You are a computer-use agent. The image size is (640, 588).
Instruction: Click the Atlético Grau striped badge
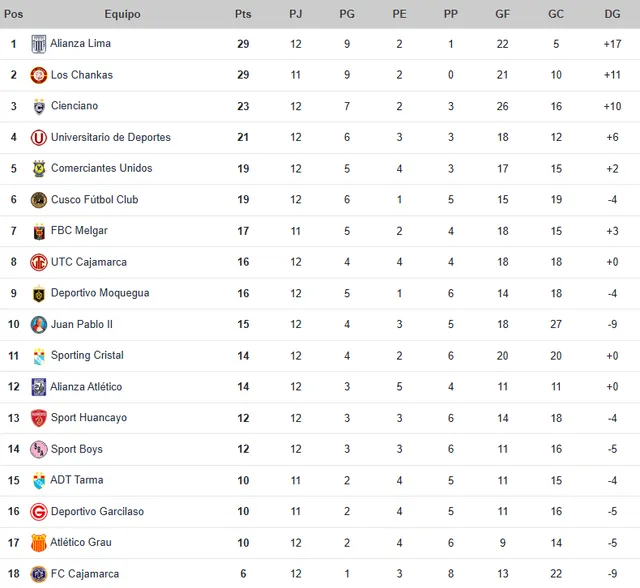point(38,543)
